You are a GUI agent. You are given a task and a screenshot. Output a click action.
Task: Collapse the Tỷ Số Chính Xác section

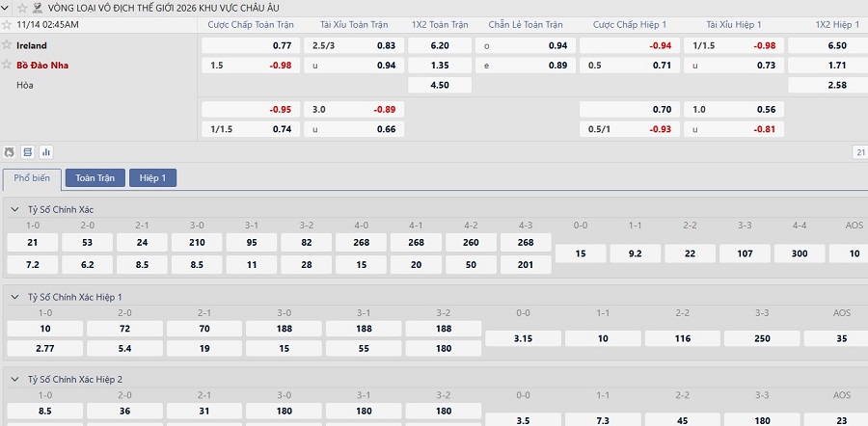[14, 209]
